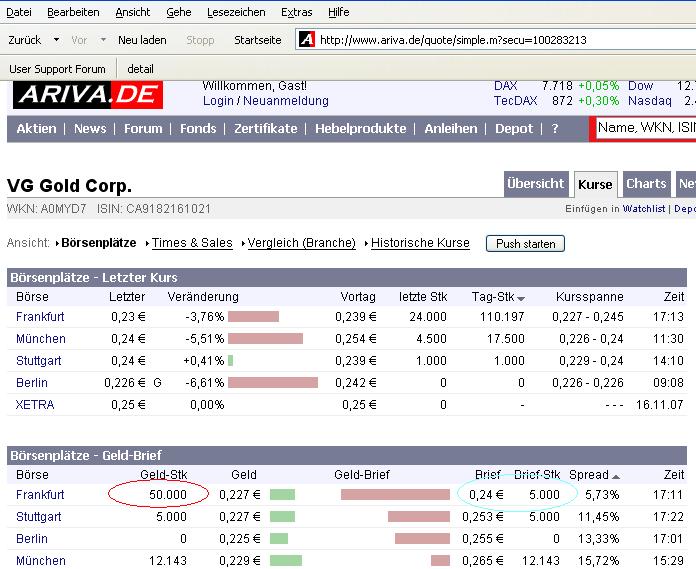This screenshot has height=569, width=696.
Task: Click the Zurück back button
Action: [x=24, y=40]
